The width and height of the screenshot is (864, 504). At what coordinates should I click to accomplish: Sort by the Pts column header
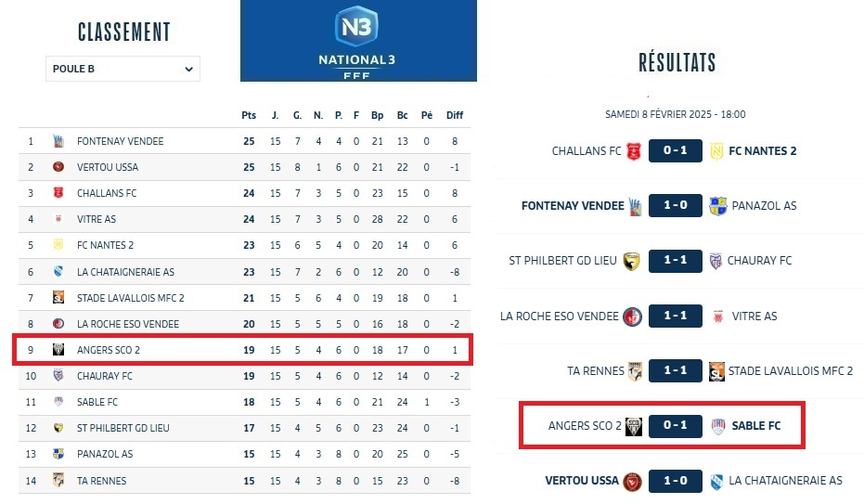click(248, 115)
